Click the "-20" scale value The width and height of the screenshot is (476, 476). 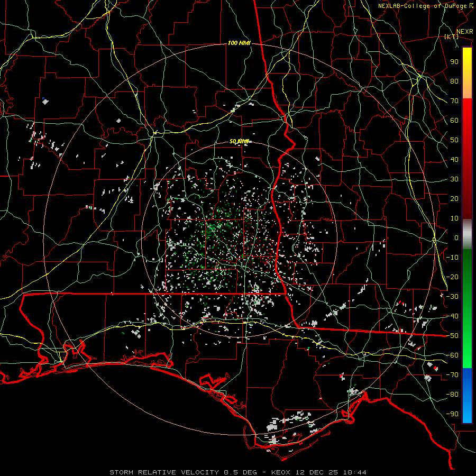452,277
